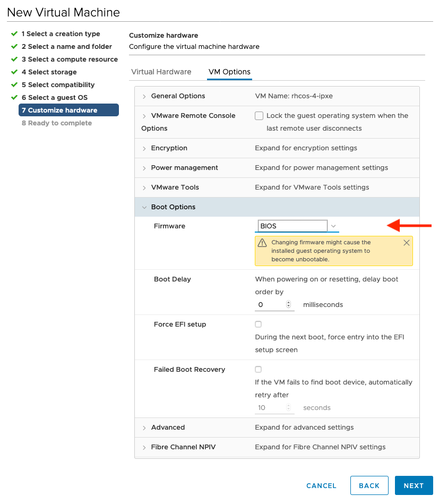Expand the Fibre Channel NPIV section
Image resolution: width=439 pixels, height=504 pixels.
[144, 447]
